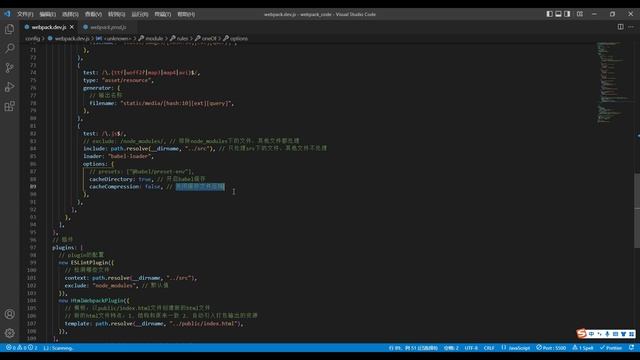Open the <unknown> breadcrumb
This screenshot has width=640, height=360.
(118, 38)
